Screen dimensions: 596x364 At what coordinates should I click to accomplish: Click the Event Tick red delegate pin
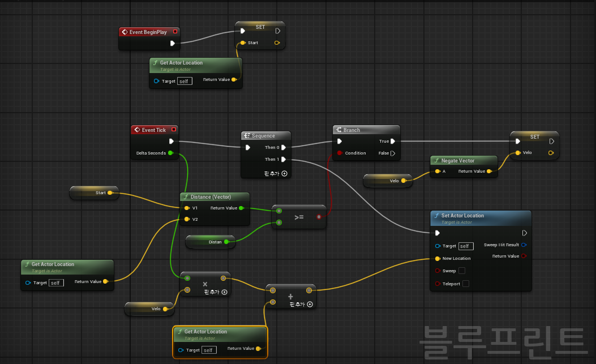click(174, 129)
